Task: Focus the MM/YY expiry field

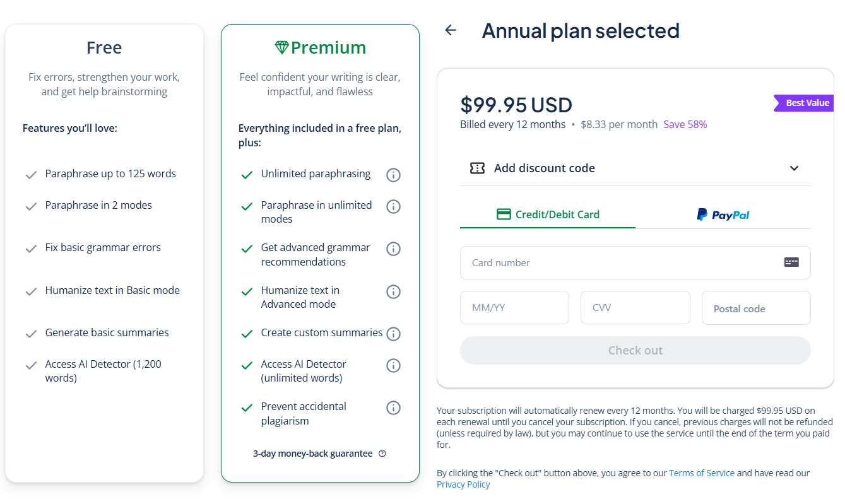Action: pos(514,308)
